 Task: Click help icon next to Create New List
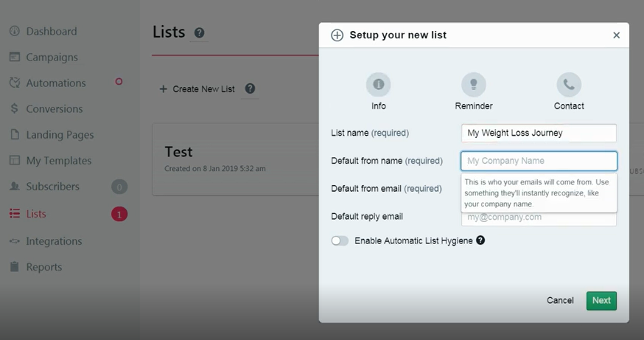pos(250,89)
